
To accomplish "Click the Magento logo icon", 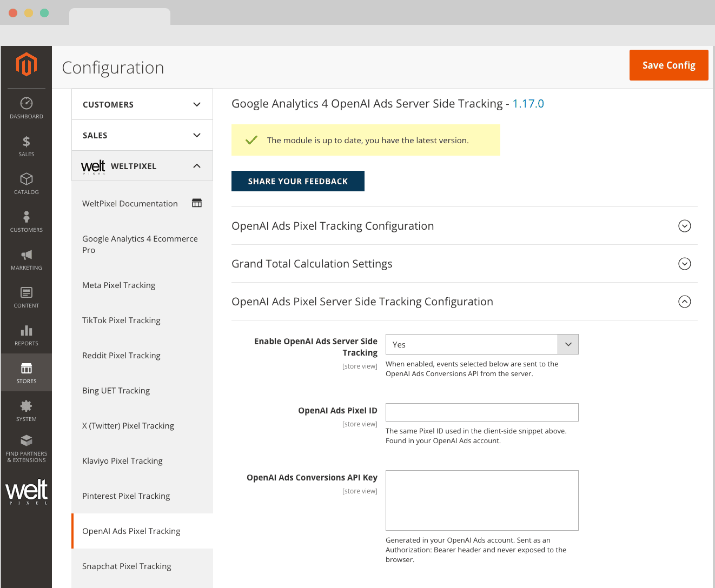I will click(27, 64).
